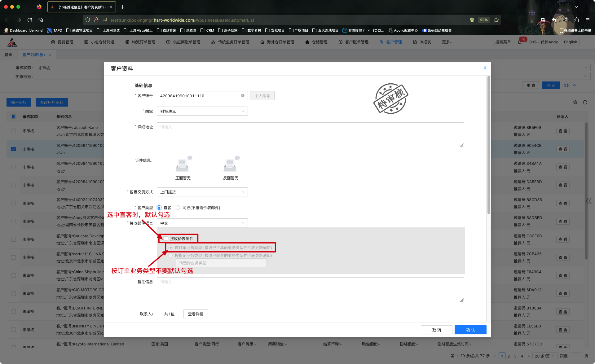Click 查看详情 next to 联系人

click(x=196, y=314)
